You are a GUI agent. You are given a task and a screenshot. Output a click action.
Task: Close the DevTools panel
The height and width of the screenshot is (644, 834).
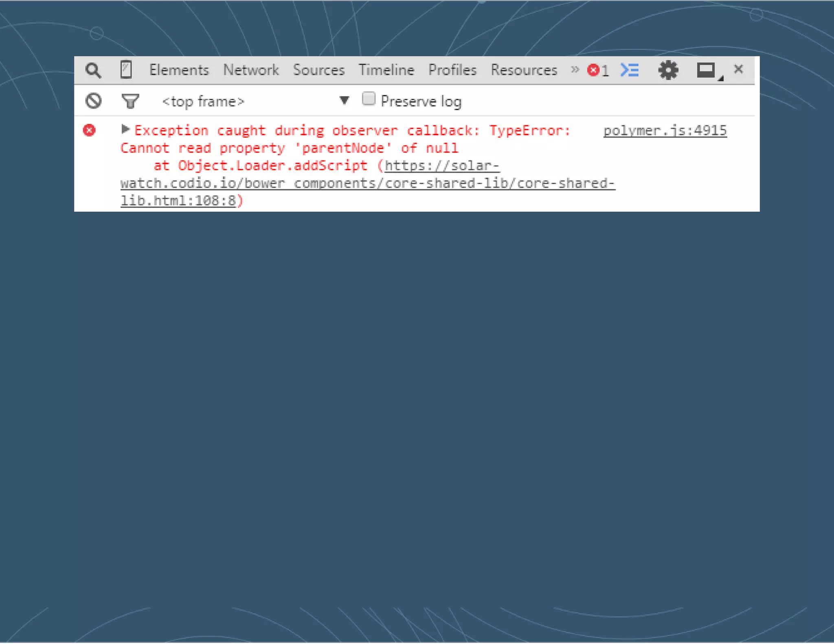click(738, 69)
